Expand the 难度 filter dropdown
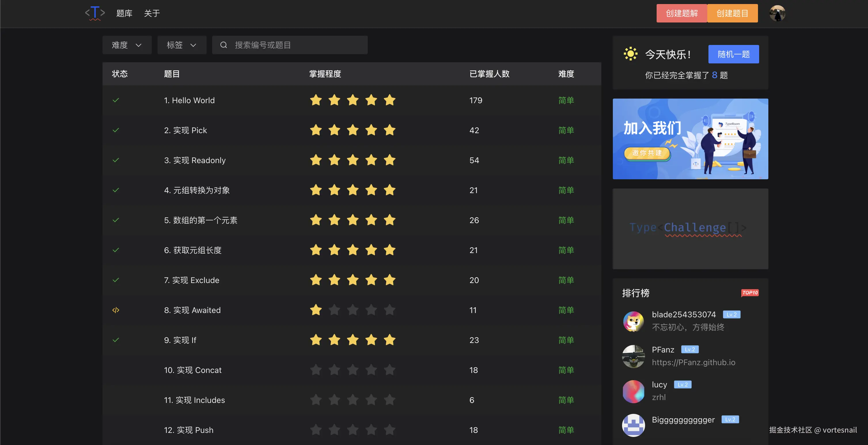Image resolution: width=868 pixels, height=445 pixels. click(127, 45)
